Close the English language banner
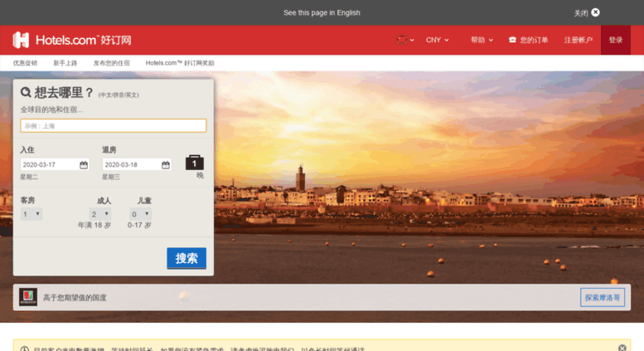644x351 pixels. [x=595, y=12]
